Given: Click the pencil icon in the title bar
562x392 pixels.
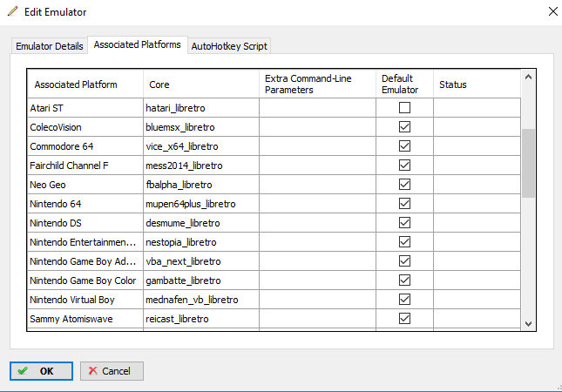Looking at the screenshot, I should coord(12,11).
